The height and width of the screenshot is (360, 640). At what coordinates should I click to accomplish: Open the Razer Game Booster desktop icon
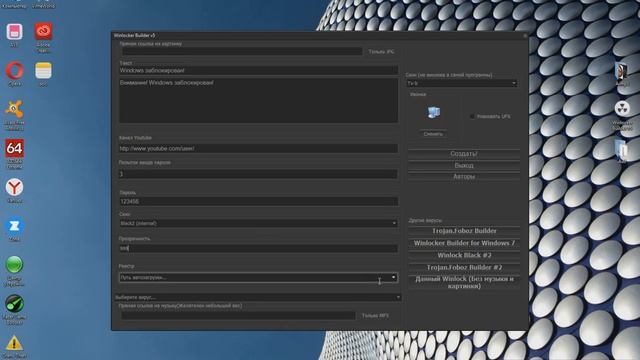pos(14,304)
